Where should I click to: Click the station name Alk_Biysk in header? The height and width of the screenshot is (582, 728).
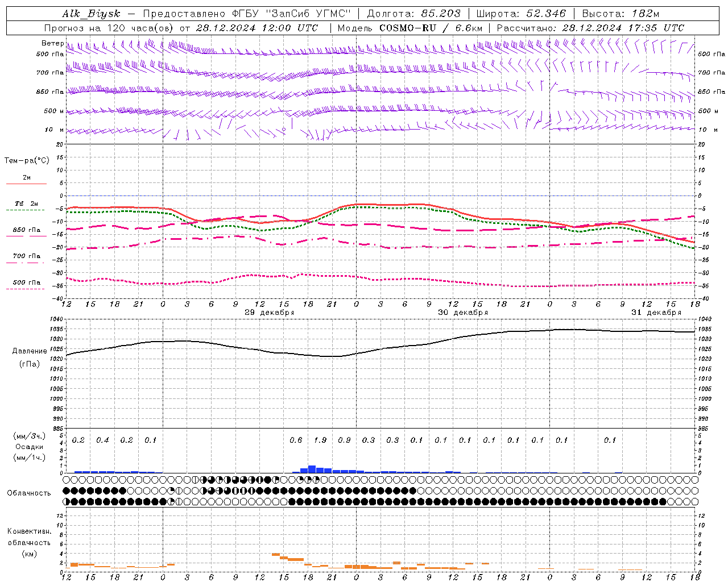[x=92, y=14]
